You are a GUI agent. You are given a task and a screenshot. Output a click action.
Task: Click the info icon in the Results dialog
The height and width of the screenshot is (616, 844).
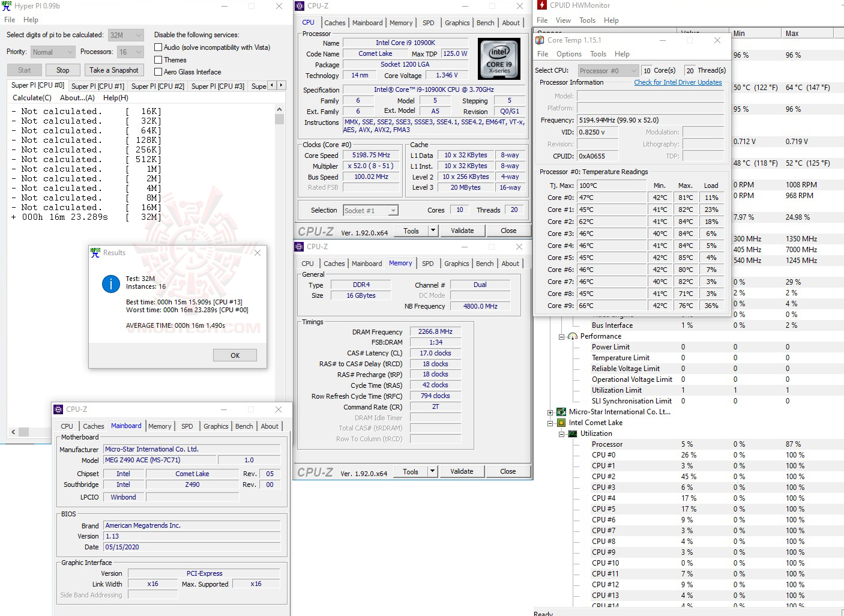[111, 285]
